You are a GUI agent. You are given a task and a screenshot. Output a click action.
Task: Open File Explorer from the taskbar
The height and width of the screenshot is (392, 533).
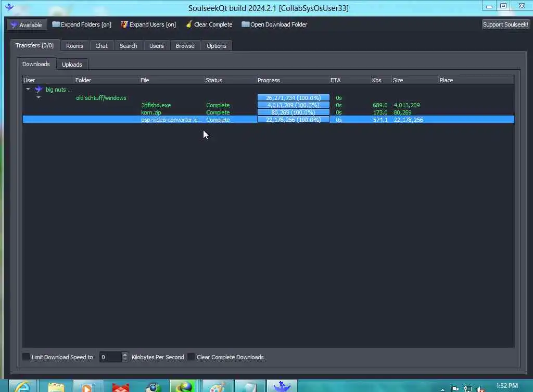(56, 387)
